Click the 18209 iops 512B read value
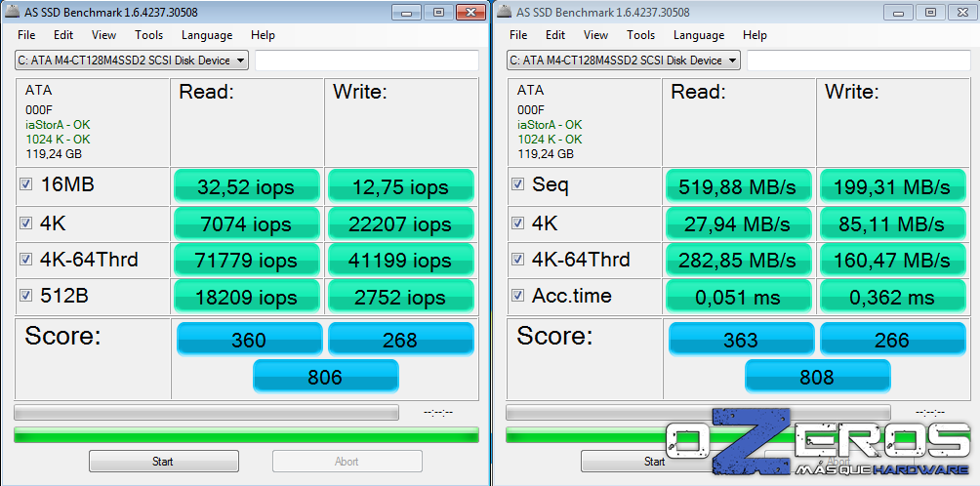 tap(247, 296)
